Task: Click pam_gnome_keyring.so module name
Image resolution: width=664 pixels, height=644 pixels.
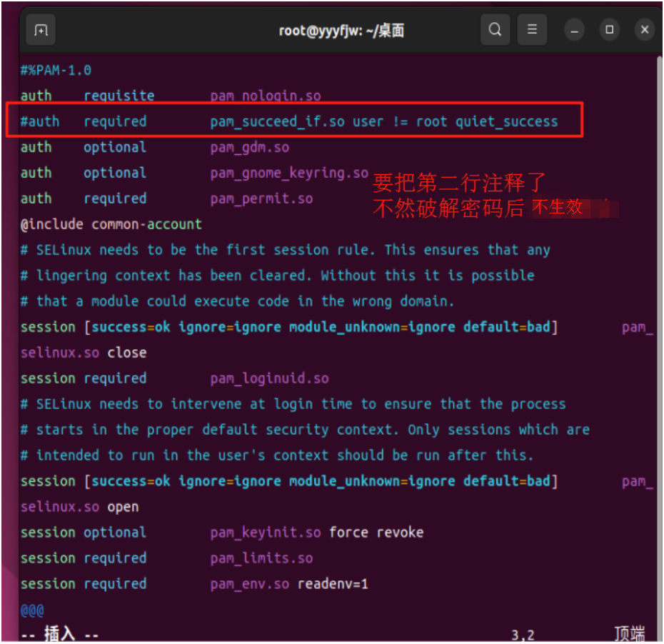Action: pyautogui.click(x=289, y=173)
